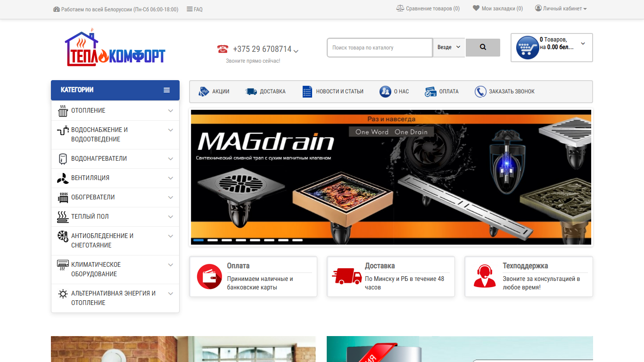Expand the Обогреватели chevron
This screenshot has height=362, width=644.
pos(171,197)
